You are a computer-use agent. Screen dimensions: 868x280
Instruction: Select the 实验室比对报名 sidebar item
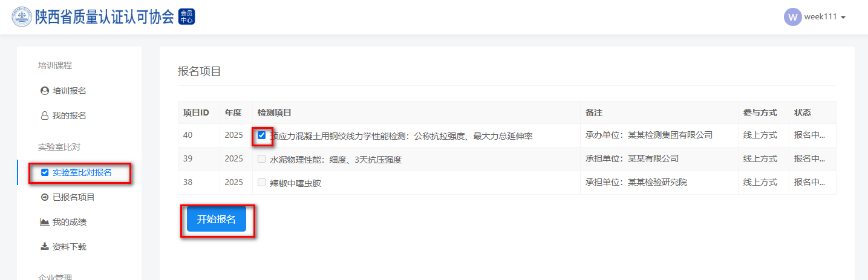click(79, 172)
